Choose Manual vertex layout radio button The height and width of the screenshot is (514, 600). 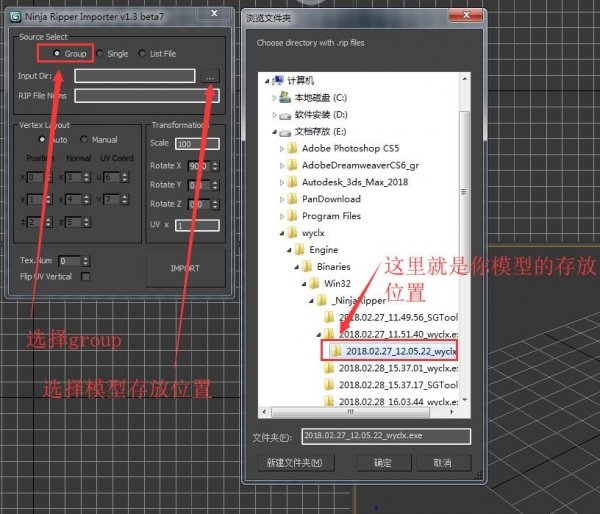click(x=84, y=140)
